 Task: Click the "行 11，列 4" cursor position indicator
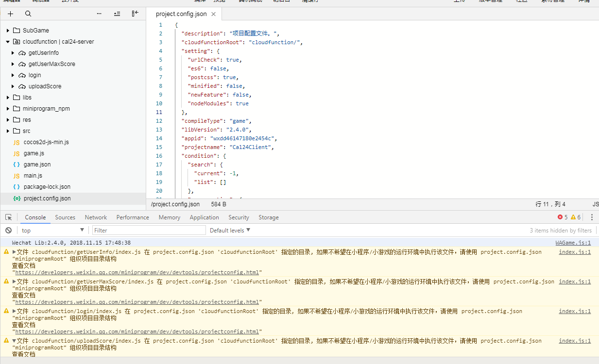click(550, 204)
